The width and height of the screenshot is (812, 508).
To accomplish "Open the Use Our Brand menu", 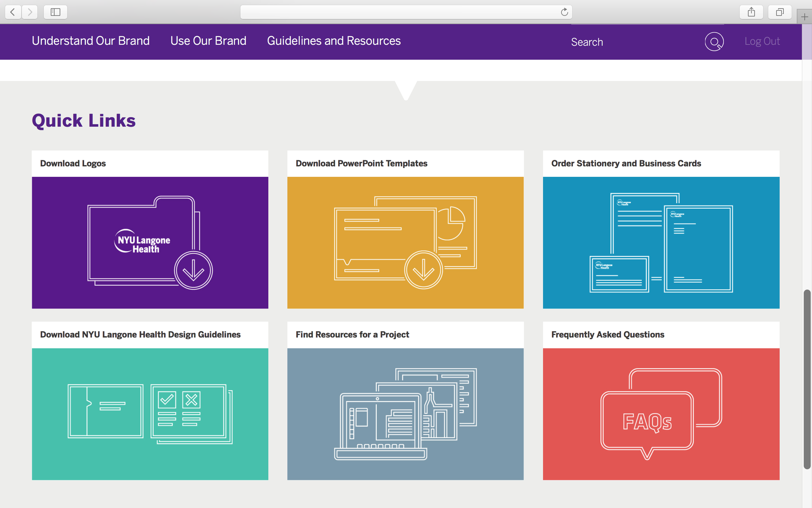I will pyautogui.click(x=208, y=41).
